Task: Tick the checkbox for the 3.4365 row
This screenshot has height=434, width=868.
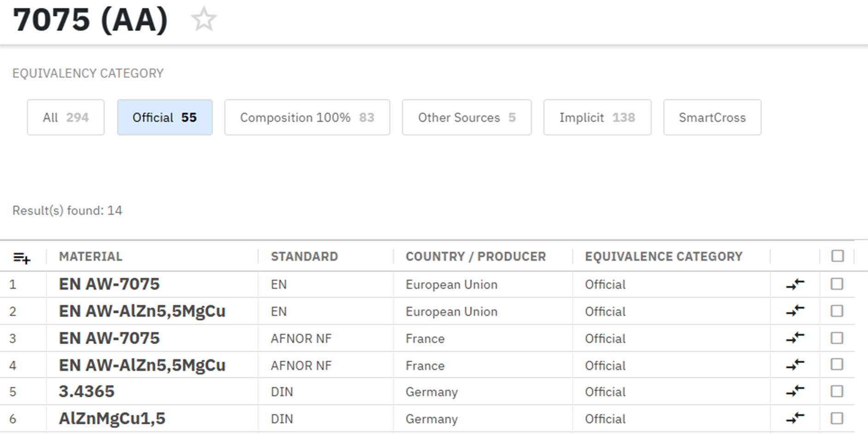Action: [837, 391]
